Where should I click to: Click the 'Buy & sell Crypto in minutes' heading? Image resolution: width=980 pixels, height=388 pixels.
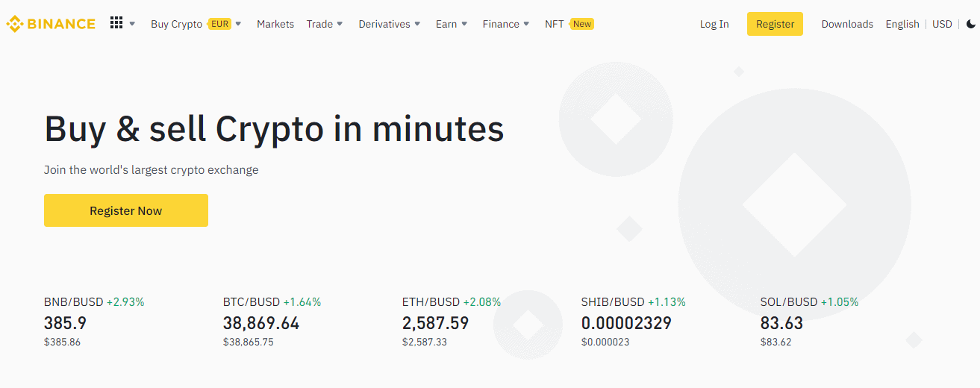coord(274,129)
